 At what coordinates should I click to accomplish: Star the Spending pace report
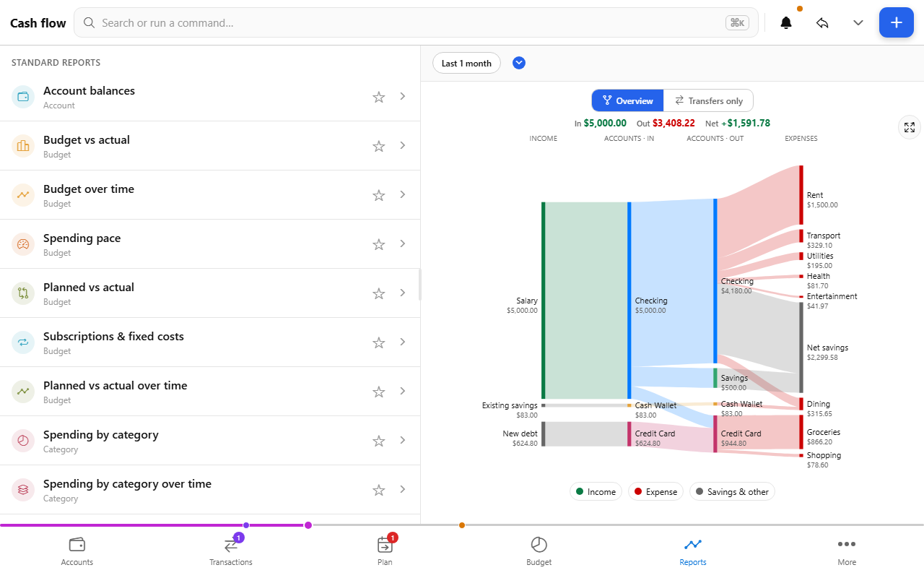click(379, 244)
